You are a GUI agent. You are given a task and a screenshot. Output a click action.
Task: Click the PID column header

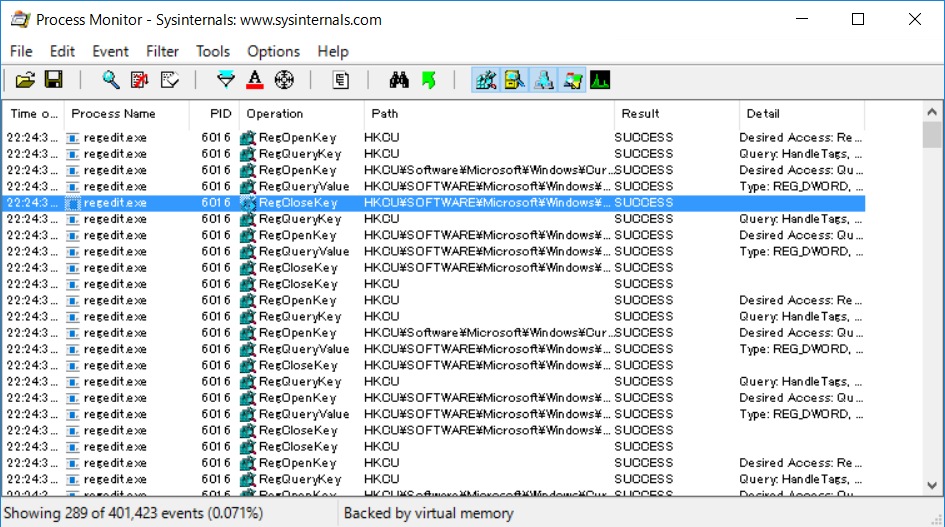point(215,114)
